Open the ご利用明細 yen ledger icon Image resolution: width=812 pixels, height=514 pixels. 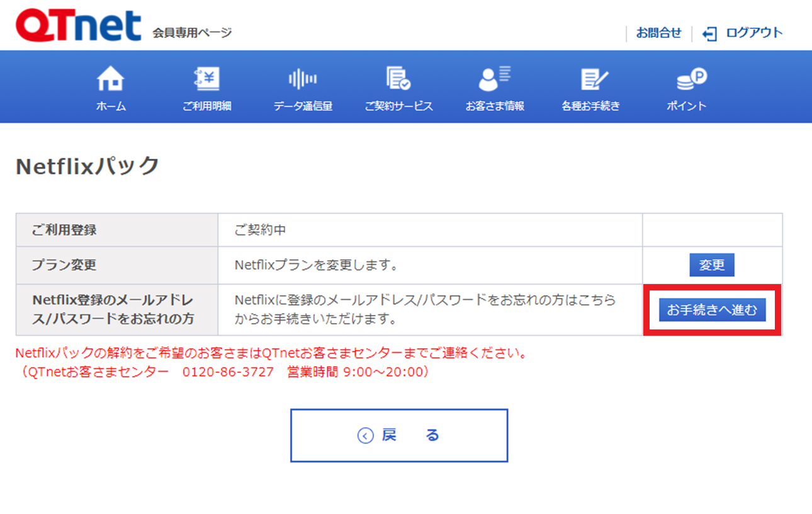[206, 79]
